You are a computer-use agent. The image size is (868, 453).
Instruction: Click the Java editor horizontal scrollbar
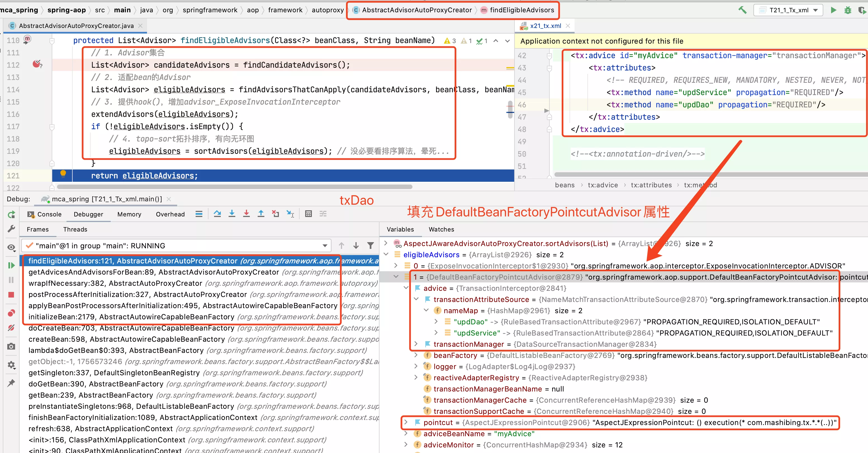[x=234, y=187]
